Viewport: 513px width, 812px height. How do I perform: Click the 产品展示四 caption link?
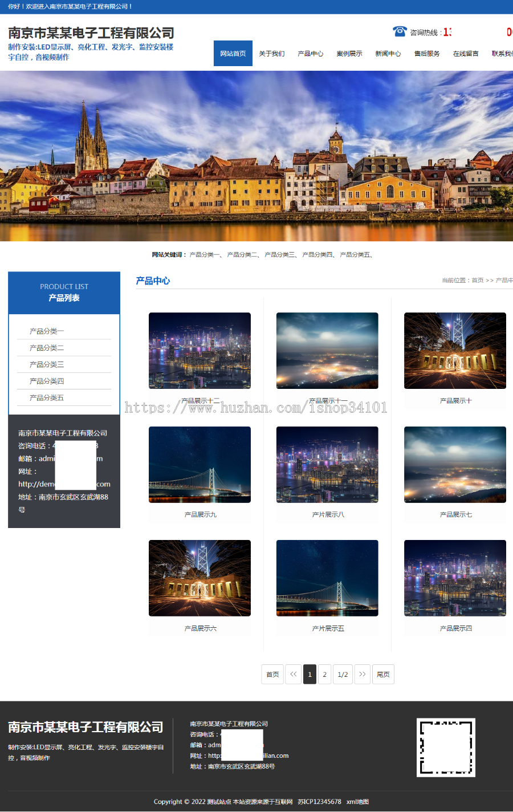[455, 628]
